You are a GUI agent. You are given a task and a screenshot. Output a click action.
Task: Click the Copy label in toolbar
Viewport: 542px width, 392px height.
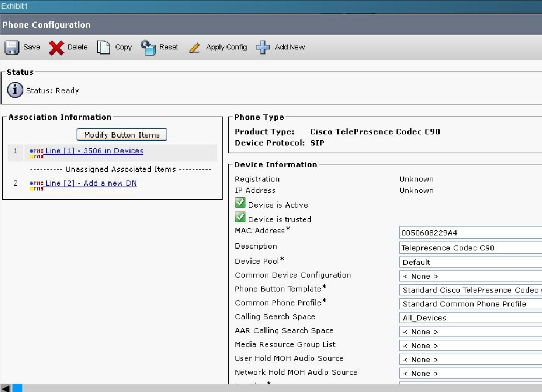(x=123, y=47)
